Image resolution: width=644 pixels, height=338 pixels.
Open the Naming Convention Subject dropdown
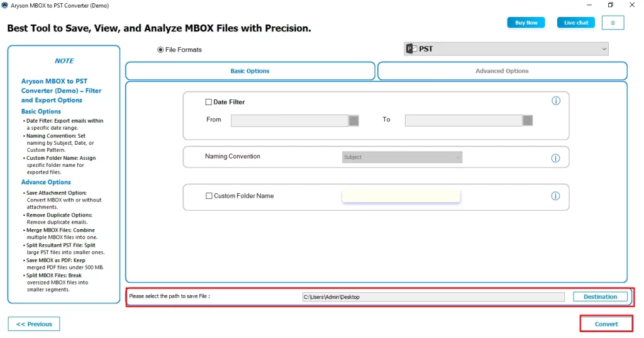[402, 157]
